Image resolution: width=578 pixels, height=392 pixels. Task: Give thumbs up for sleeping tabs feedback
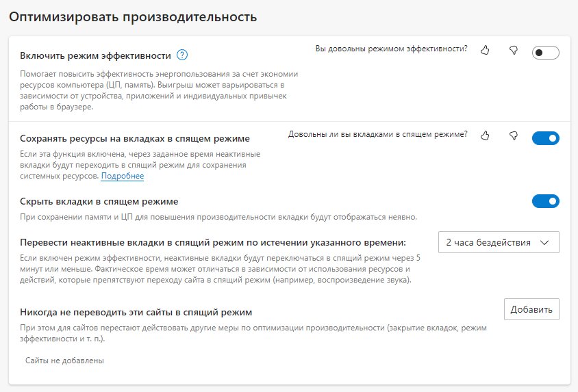tap(485, 135)
